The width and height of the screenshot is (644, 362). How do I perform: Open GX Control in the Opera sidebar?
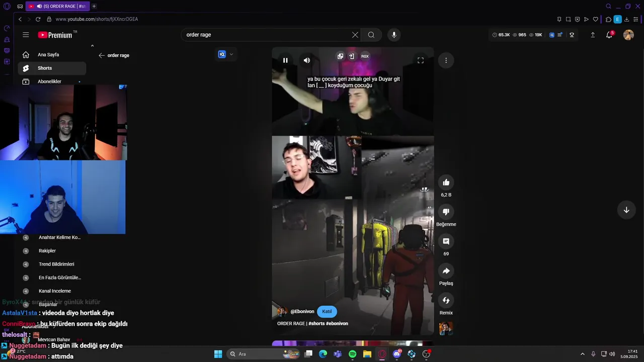(7, 28)
